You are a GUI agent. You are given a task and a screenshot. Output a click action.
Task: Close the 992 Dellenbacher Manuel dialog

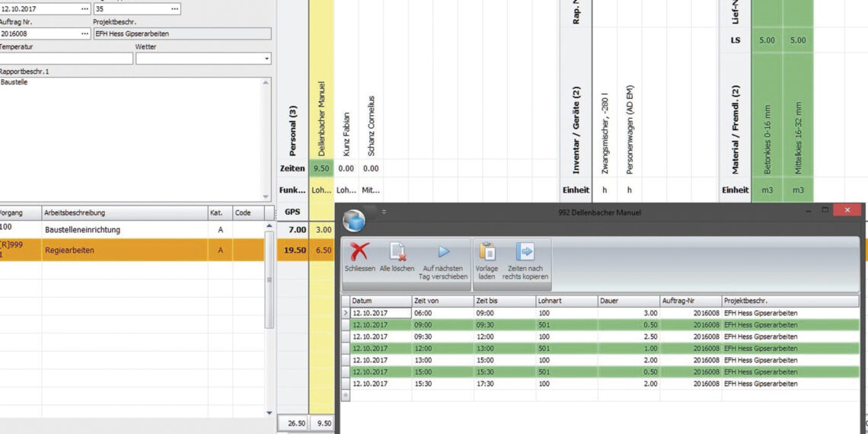click(847, 210)
